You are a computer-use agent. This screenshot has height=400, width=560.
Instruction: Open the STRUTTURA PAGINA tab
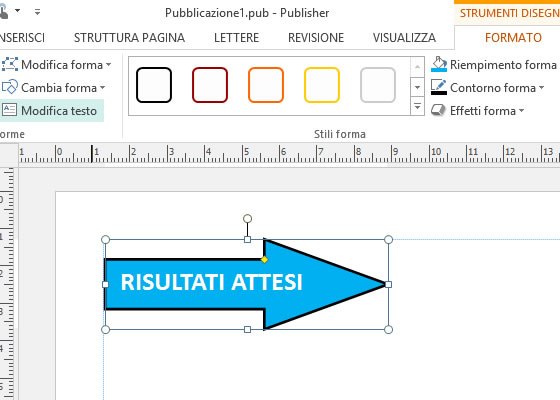coord(129,38)
